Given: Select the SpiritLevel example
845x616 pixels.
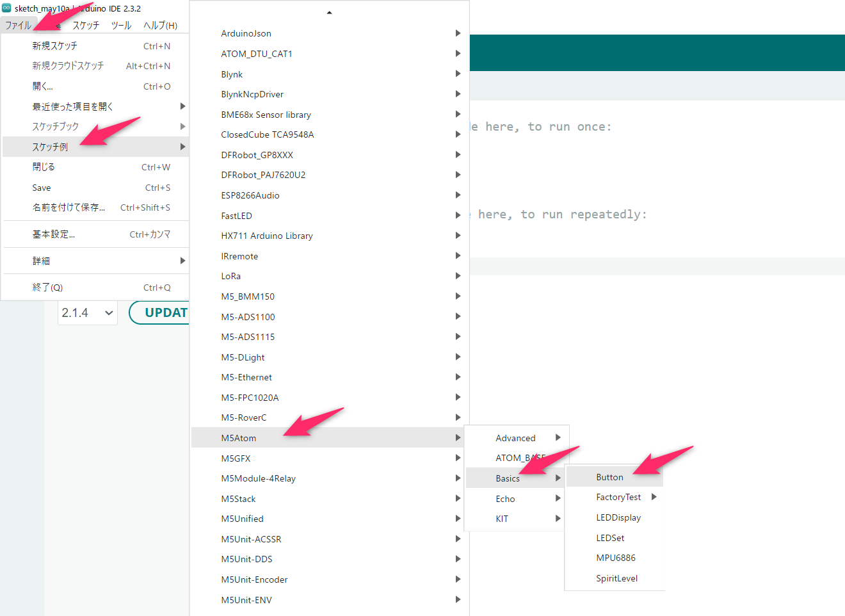Looking at the screenshot, I should coord(615,578).
